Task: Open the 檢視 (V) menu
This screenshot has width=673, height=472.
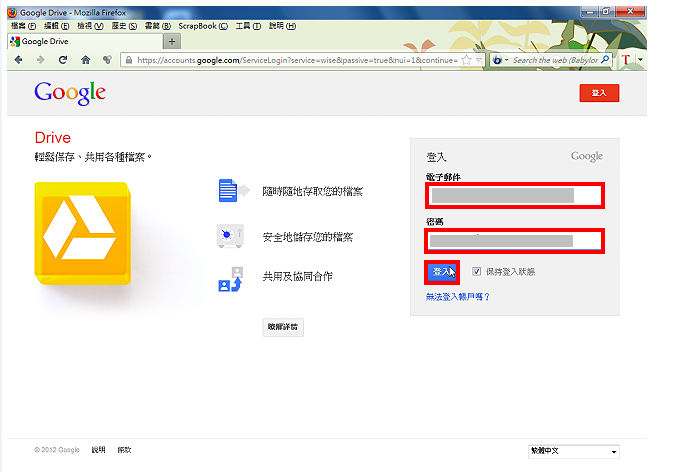Action: pos(90,26)
